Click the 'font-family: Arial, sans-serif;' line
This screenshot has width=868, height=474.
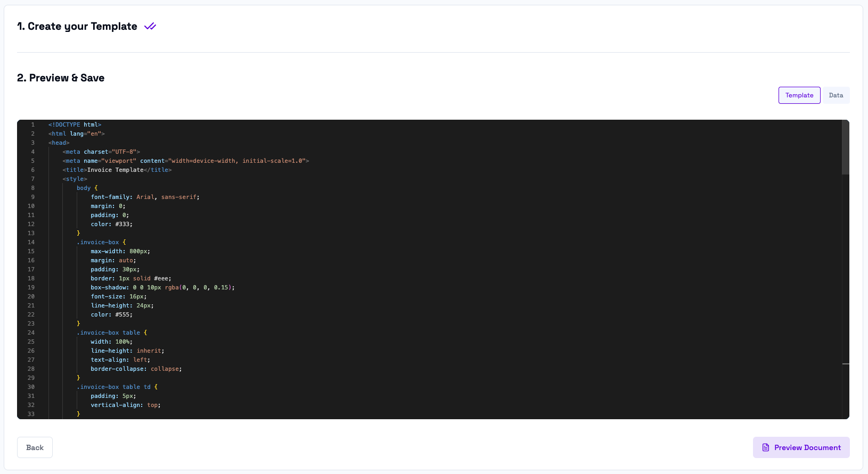tap(145, 197)
